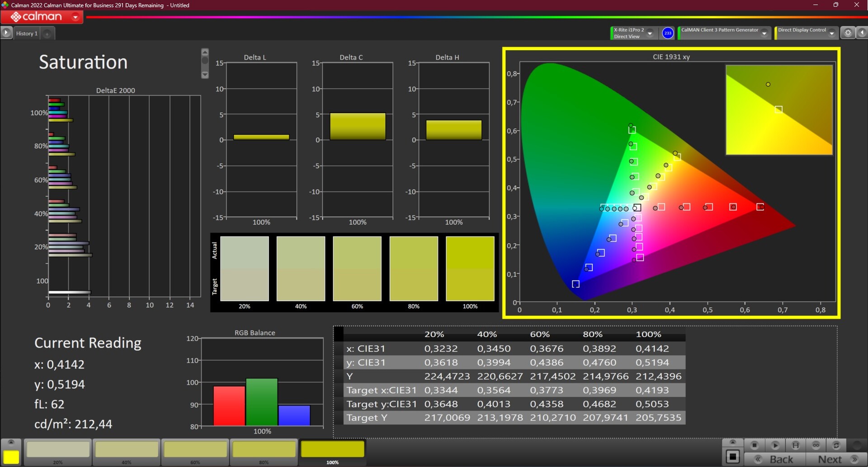Viewport: 868px width, 467px height.
Task: Restore down the Calman window
Action: click(x=836, y=5)
